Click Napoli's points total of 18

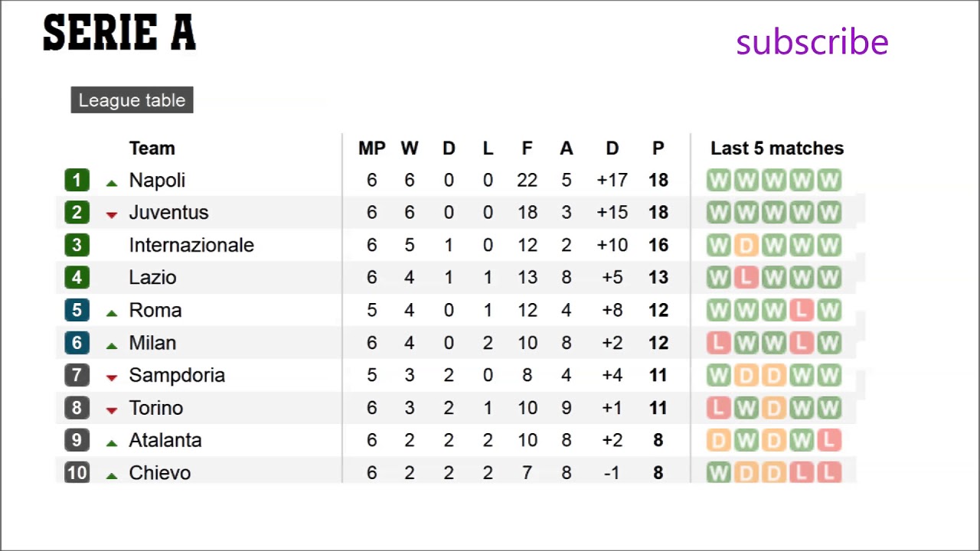[x=658, y=181]
